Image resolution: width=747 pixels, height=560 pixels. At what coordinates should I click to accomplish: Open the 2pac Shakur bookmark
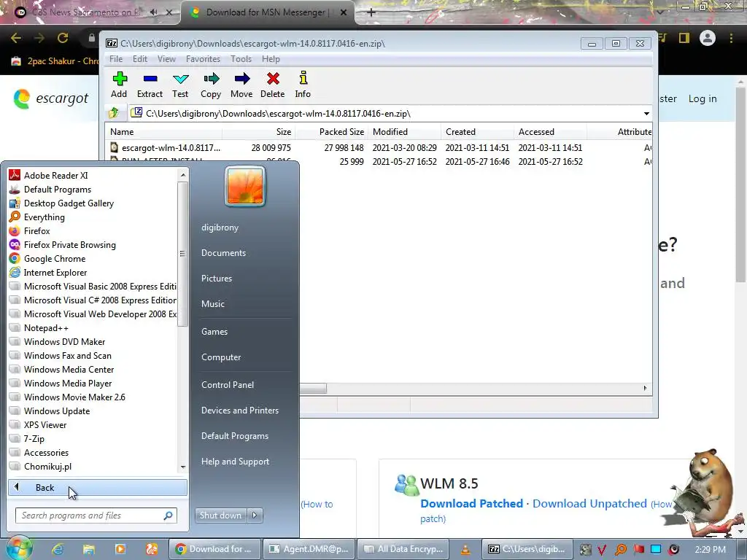[x=55, y=61]
